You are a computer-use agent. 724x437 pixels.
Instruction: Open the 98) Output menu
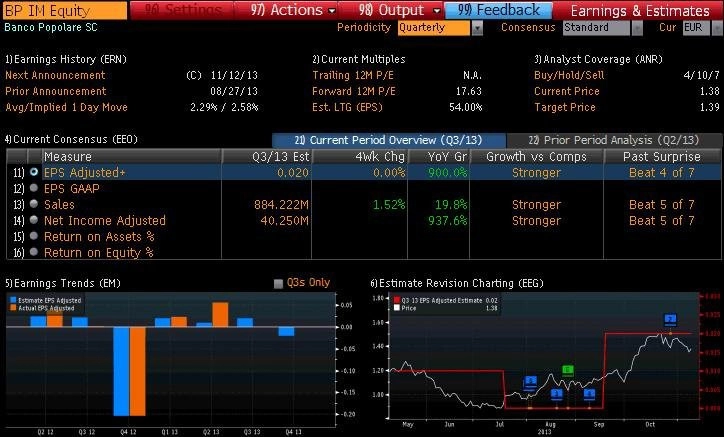tap(391, 10)
